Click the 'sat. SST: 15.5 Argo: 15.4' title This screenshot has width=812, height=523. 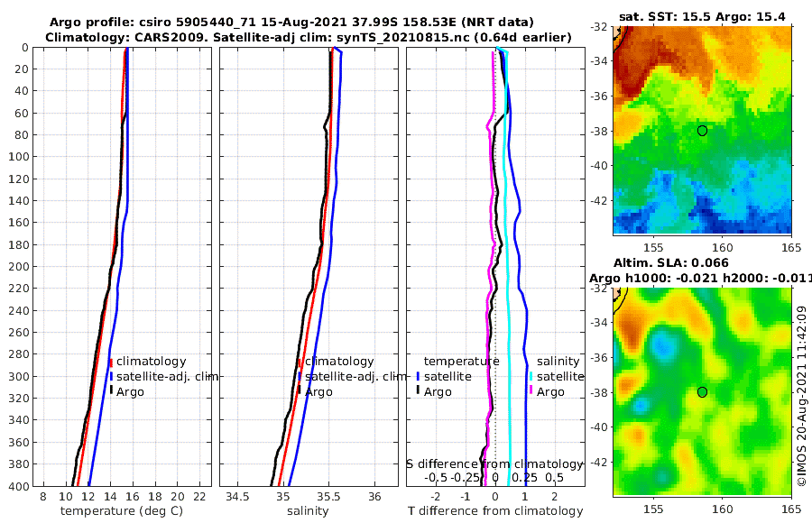tap(702, 16)
